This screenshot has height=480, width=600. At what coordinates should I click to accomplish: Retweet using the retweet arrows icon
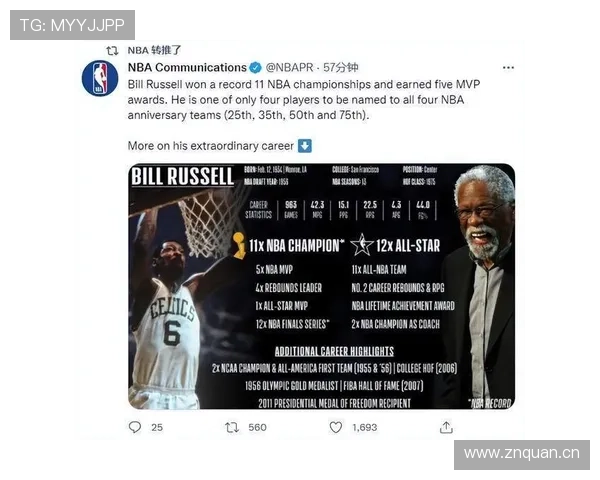click(x=232, y=427)
